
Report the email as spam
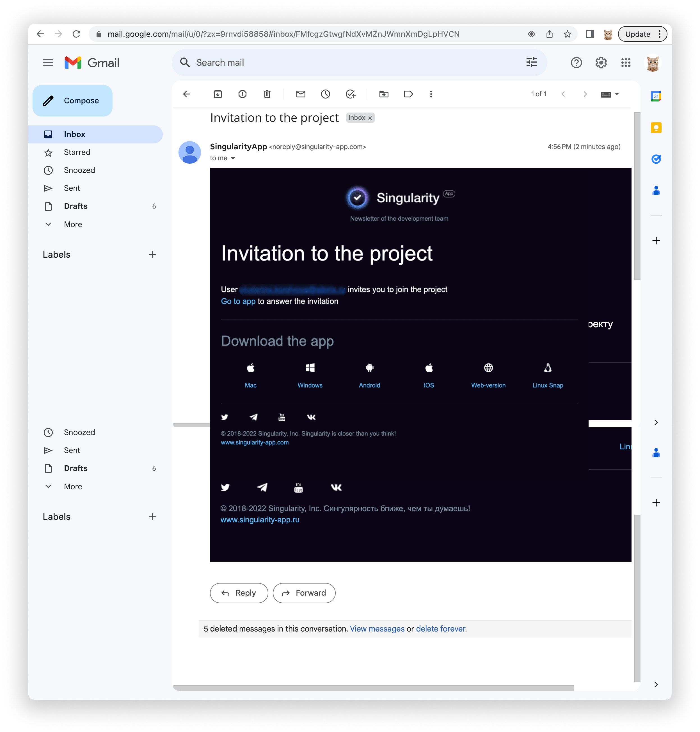click(243, 94)
